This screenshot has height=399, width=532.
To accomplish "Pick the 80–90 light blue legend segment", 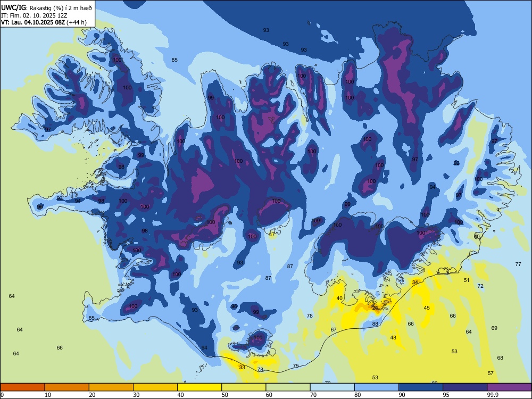I will point(377,387).
